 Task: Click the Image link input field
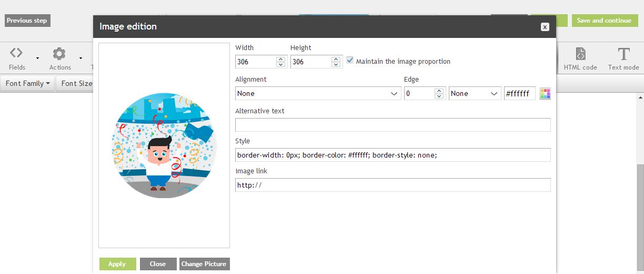393,185
